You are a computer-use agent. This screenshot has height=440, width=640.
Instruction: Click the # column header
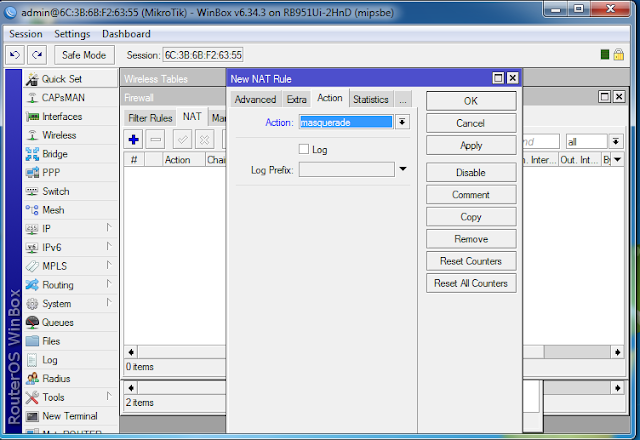[x=134, y=160]
